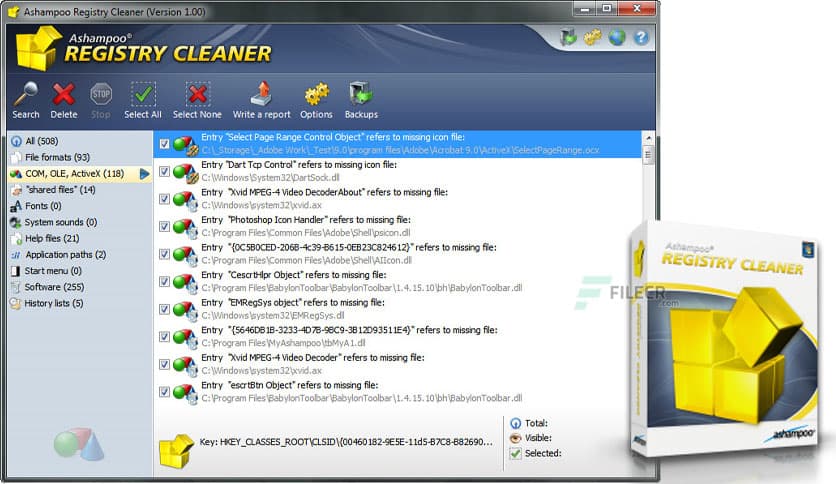Select the Xvid MPEG-4 Video DecoderAbout entry text

[324, 192]
